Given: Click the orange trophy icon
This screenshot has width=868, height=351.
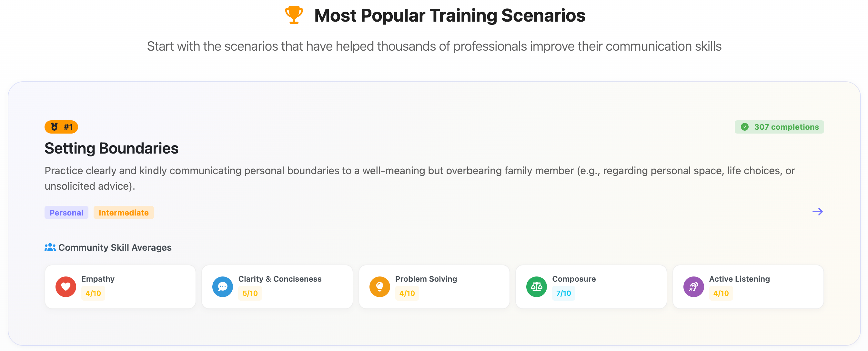Looking at the screenshot, I should pos(294,15).
